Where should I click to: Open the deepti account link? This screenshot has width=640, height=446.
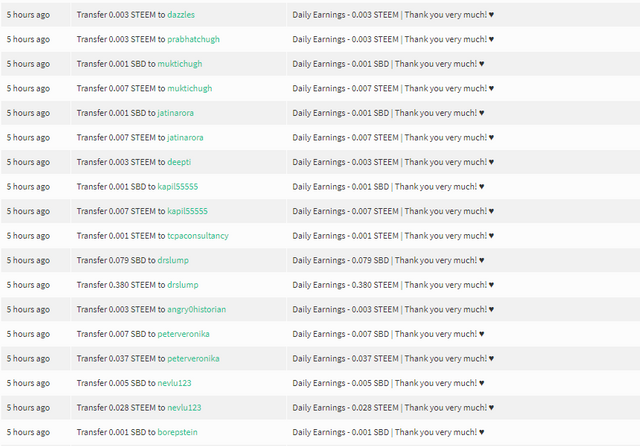[179, 162]
